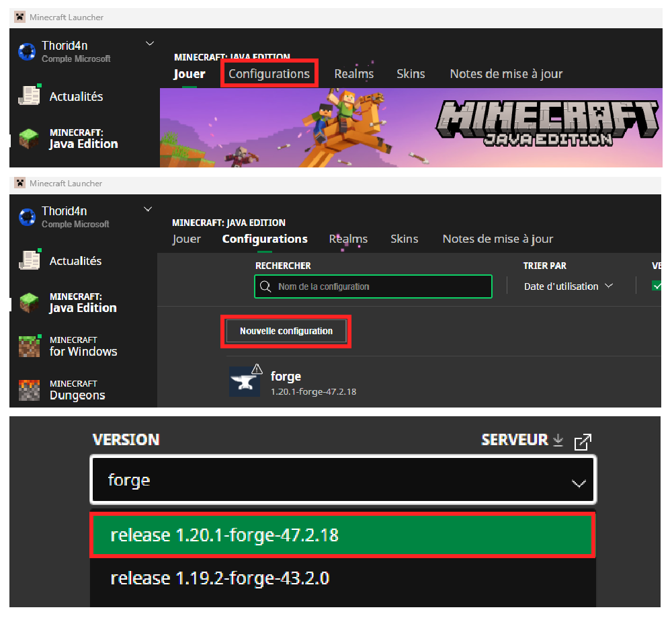Open Date d'utilisation sort dropdown
Image resolution: width=672 pixels, height=618 pixels.
[x=569, y=286]
